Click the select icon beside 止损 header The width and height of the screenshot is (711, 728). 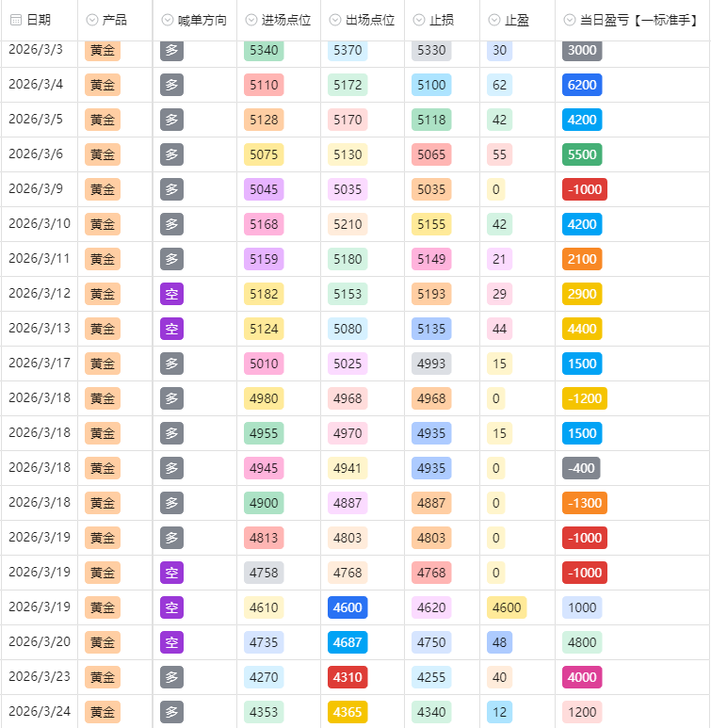tap(420, 20)
